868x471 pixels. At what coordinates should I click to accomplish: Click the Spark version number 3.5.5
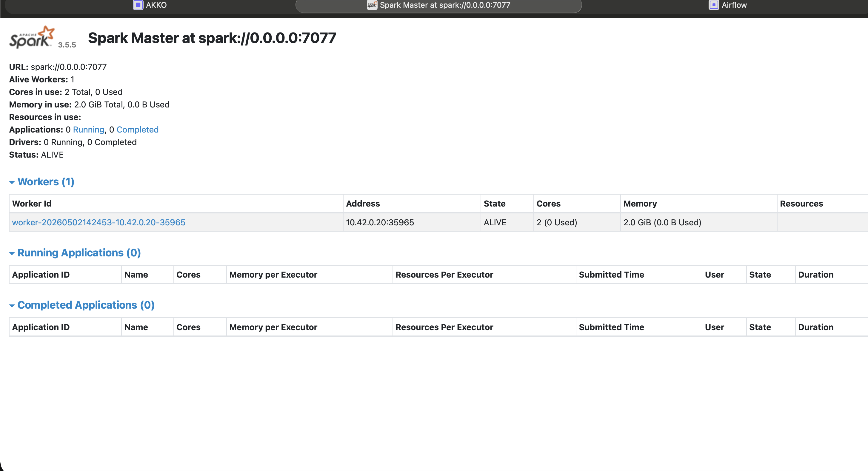67,45
